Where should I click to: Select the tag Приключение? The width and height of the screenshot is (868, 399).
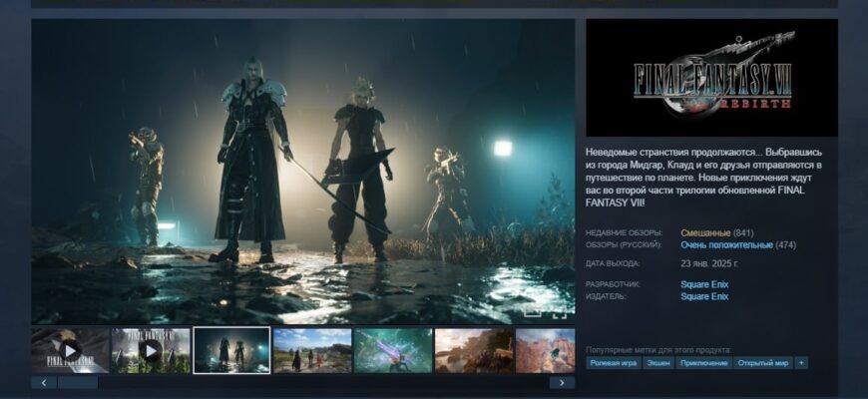click(703, 363)
